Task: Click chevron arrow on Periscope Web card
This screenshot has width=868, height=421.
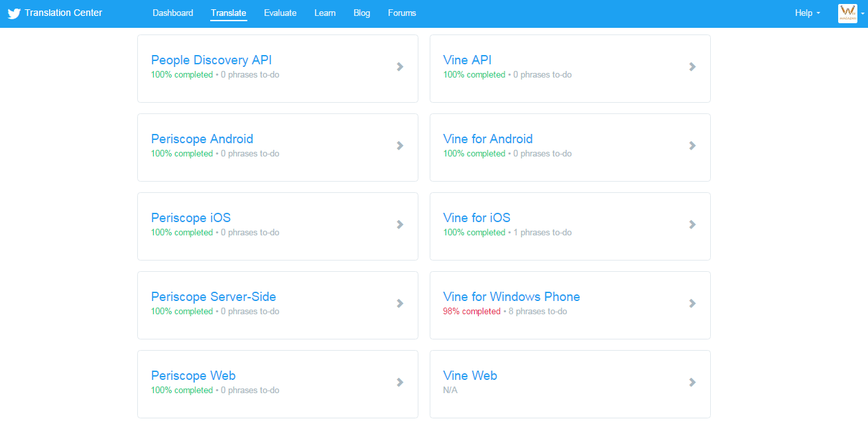Action: [x=400, y=382]
